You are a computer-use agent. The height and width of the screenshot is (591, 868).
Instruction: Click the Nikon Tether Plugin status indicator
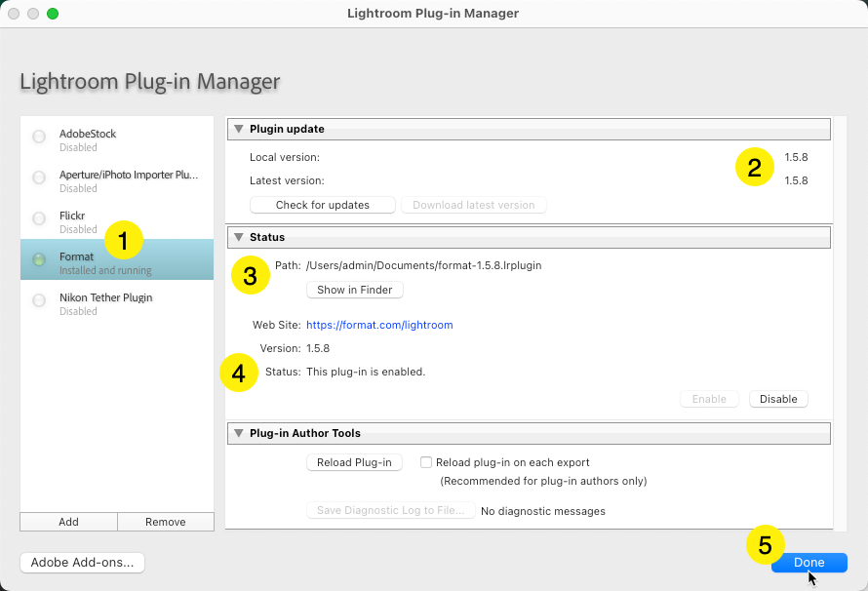click(x=39, y=300)
